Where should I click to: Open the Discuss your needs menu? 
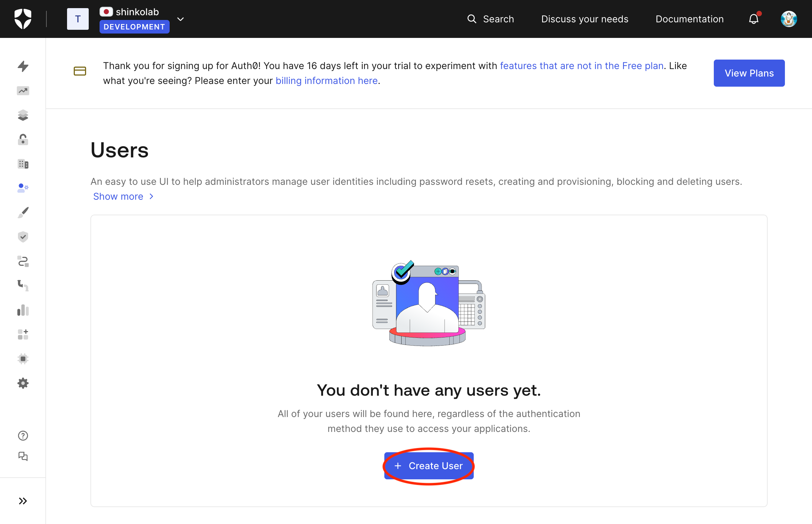[x=584, y=19]
